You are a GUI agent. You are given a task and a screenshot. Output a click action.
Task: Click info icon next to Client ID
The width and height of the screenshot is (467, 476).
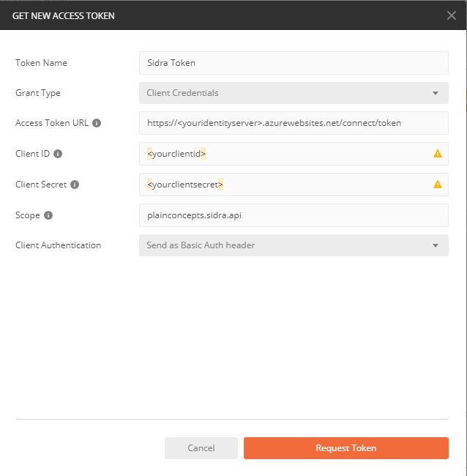[58, 154]
